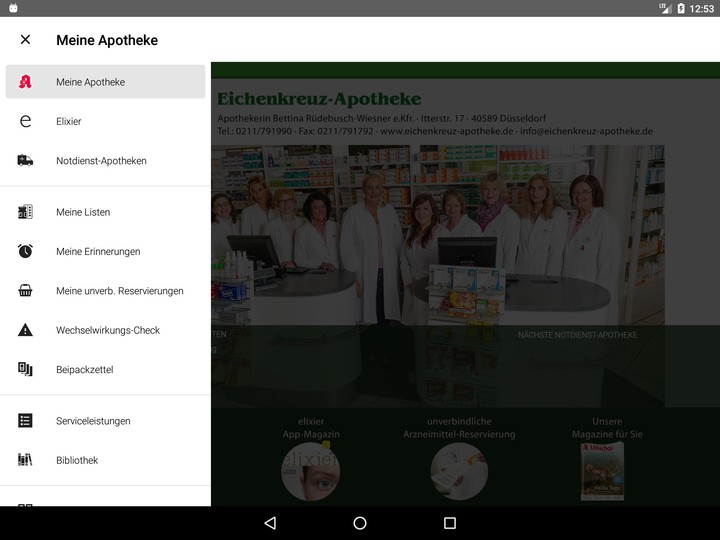Image resolution: width=720 pixels, height=540 pixels.
Task: Tap the Bibliothek books icon
Action: point(25,459)
